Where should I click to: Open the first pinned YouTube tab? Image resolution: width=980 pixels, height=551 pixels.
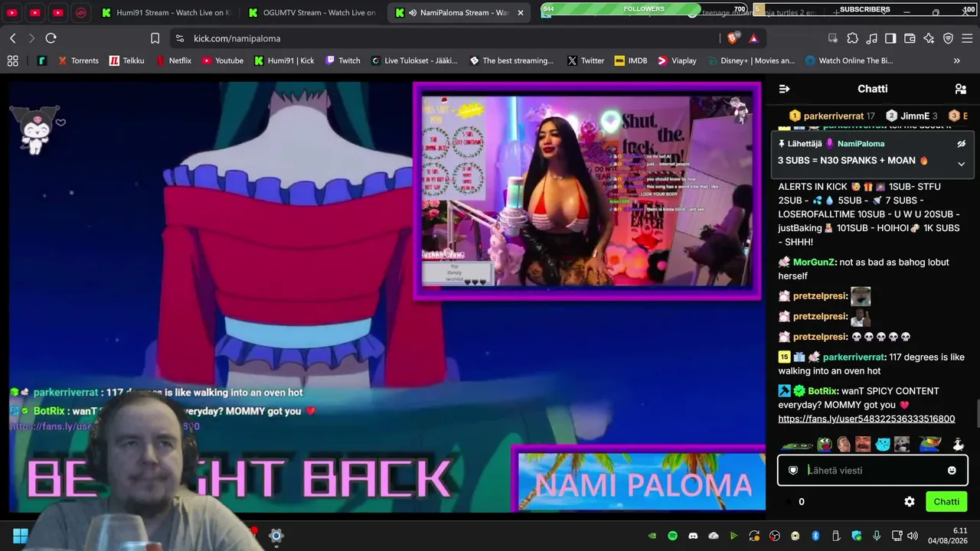(12, 13)
